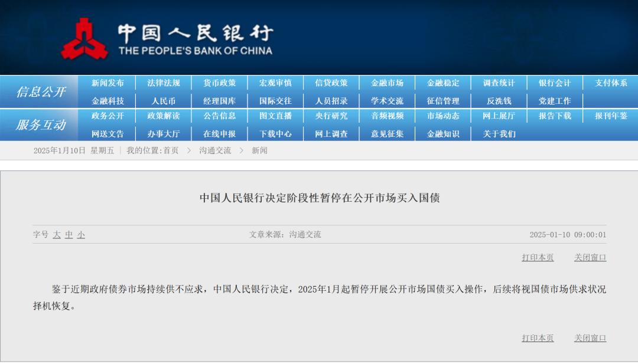Go to 金融市场 section
This screenshot has height=364, width=638.
tap(387, 83)
